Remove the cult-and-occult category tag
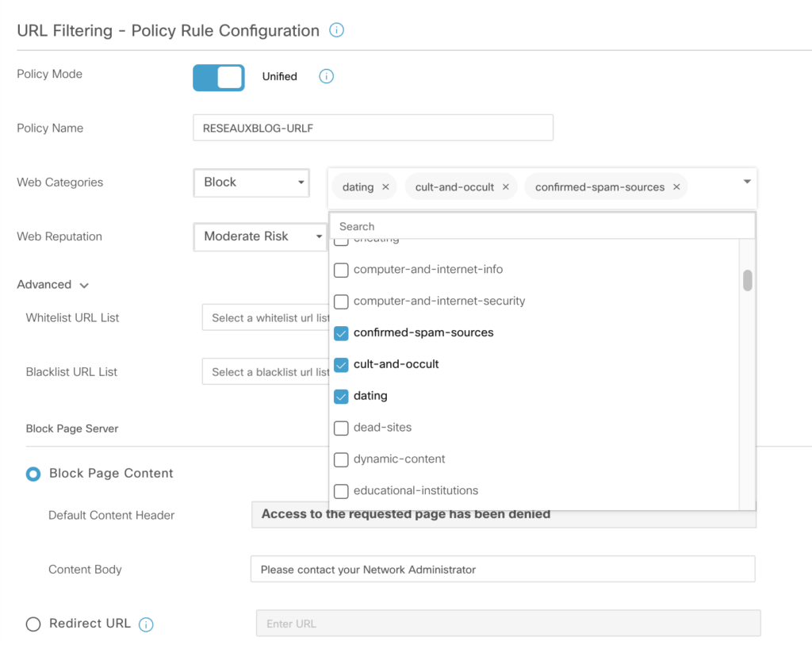The height and width of the screenshot is (649, 812). click(505, 187)
